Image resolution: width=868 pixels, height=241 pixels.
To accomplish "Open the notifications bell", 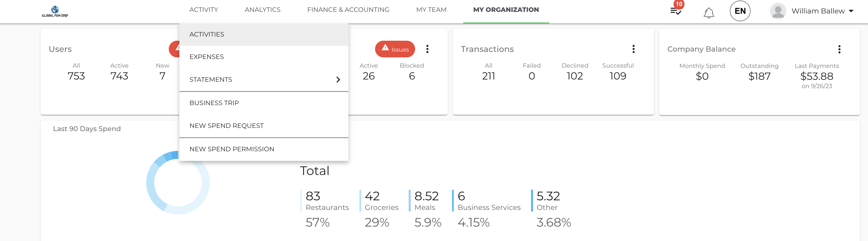I will [708, 13].
